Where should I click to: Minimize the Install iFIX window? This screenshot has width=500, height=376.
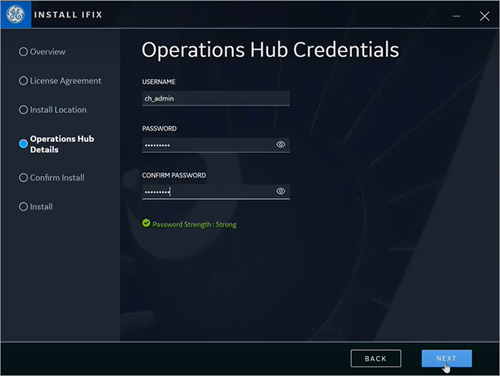click(456, 16)
